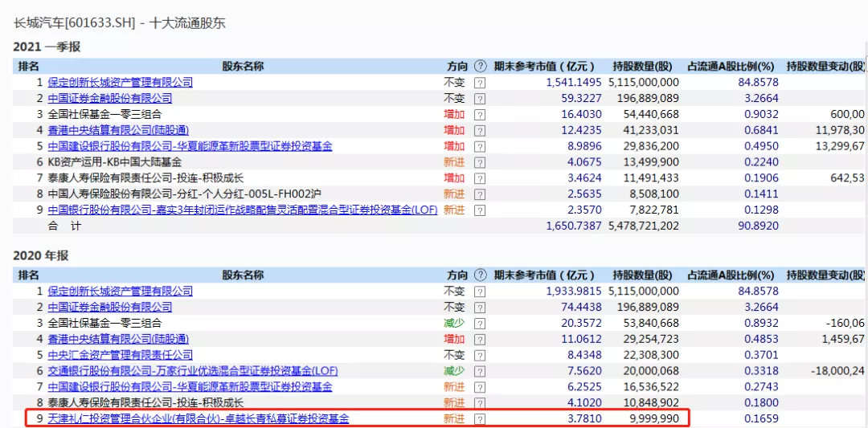Screen dimensions: 868x428
Task: Click the help icon beside 方向 in the 2020 年报 header
Action: 481,275
